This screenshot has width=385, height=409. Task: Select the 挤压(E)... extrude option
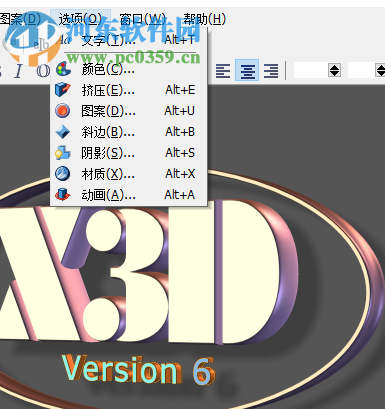click(x=129, y=90)
